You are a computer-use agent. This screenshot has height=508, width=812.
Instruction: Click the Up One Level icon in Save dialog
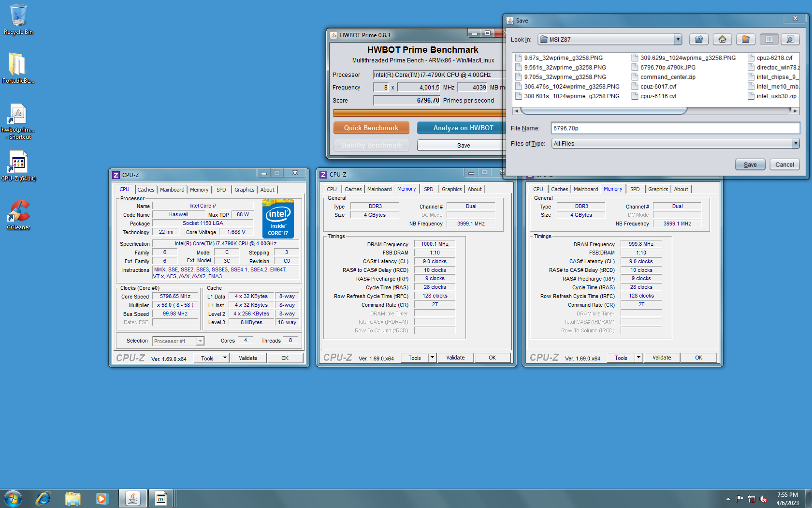click(x=699, y=40)
